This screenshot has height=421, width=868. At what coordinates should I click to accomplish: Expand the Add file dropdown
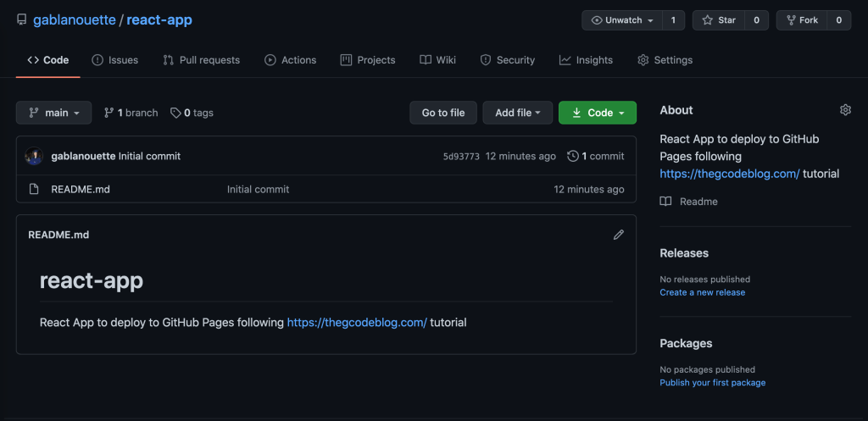click(517, 113)
